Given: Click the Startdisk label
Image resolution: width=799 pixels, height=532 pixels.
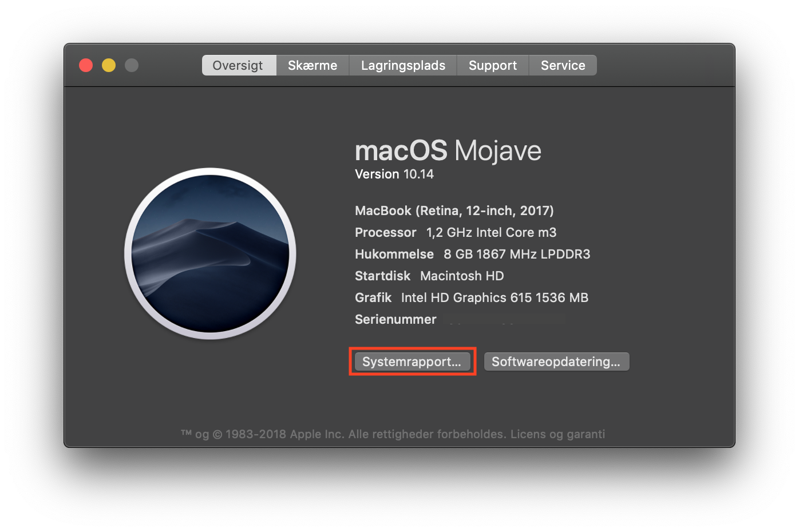Looking at the screenshot, I should [x=382, y=276].
